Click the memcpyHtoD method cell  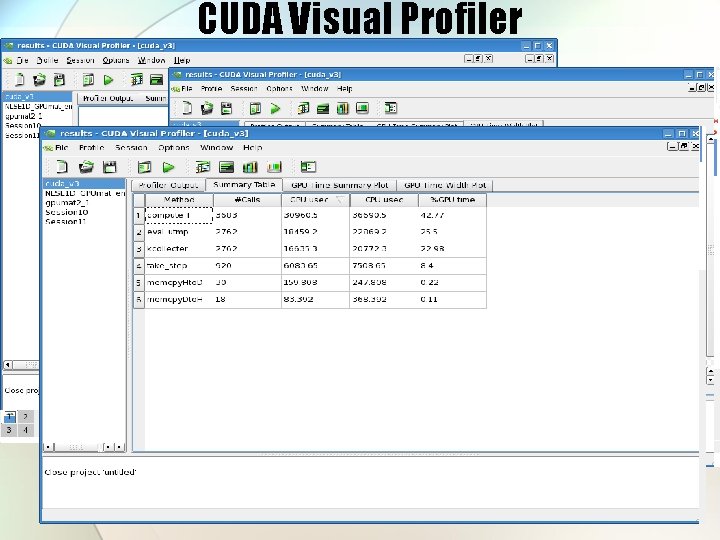pos(179,282)
